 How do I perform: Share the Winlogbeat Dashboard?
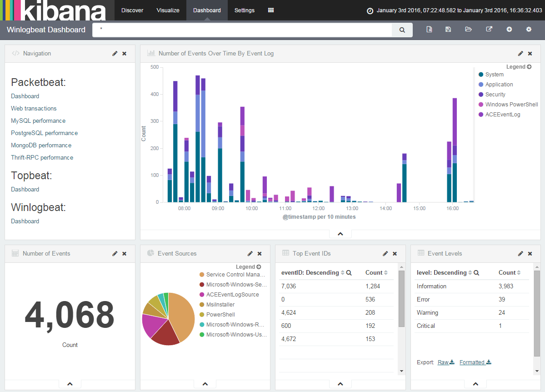click(x=489, y=29)
